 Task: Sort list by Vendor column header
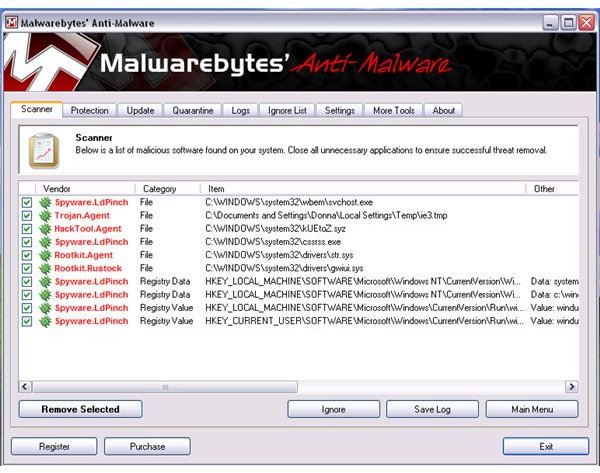pyautogui.click(x=85, y=189)
